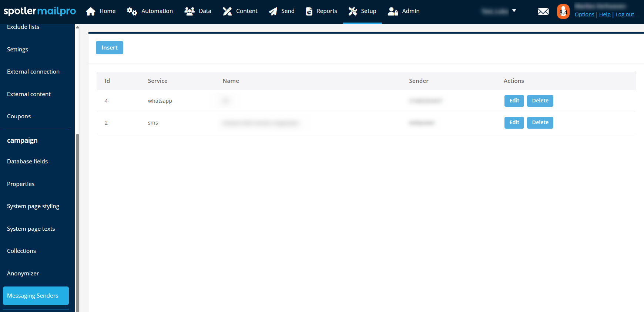Click the campaign section heading
This screenshot has height=312, width=644.
(22, 140)
